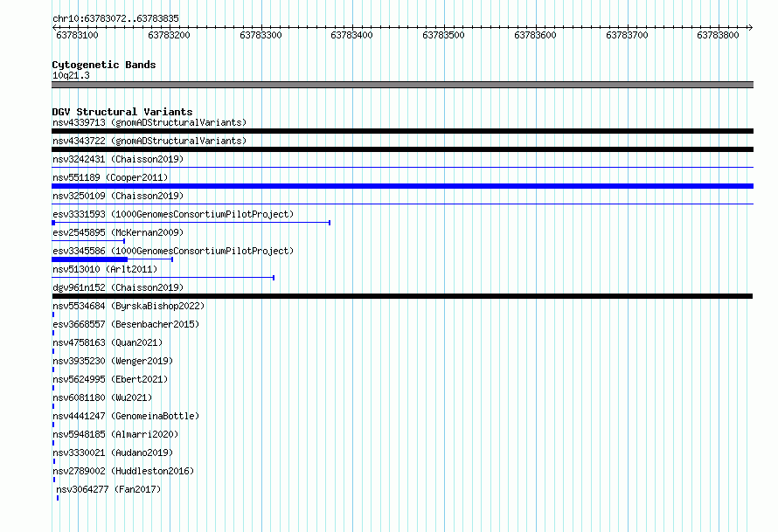Viewport: 778px width, 532px height.
Task: Open variant nsv551189 (Cooper2011)
Action: pyautogui.click(x=110, y=177)
